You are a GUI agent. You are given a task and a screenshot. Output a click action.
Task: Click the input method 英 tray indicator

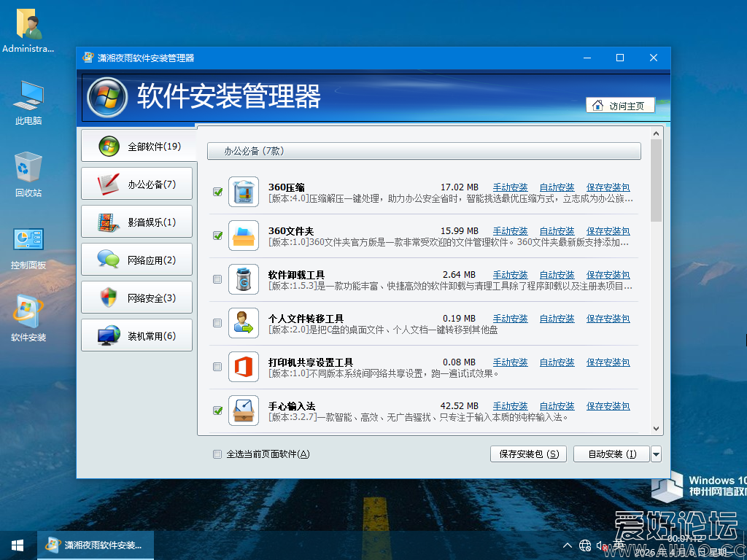point(619,545)
